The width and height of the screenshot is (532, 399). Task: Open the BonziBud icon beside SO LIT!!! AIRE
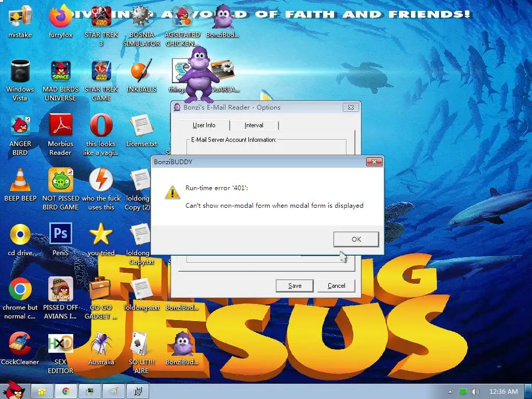(182, 349)
